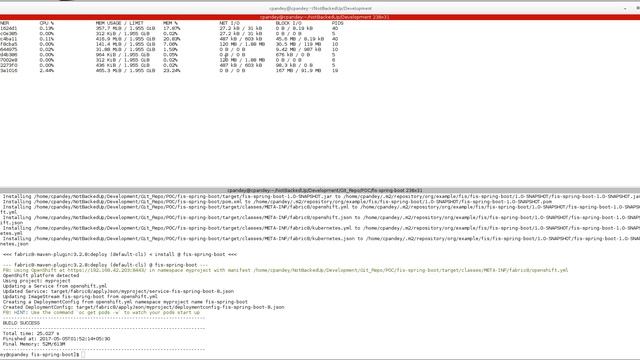Image resolution: width=640 pixels, height=360 pixels.
Task: Click the '31.88 MiB / 1.955 GiB' memory value
Action: [125, 49]
